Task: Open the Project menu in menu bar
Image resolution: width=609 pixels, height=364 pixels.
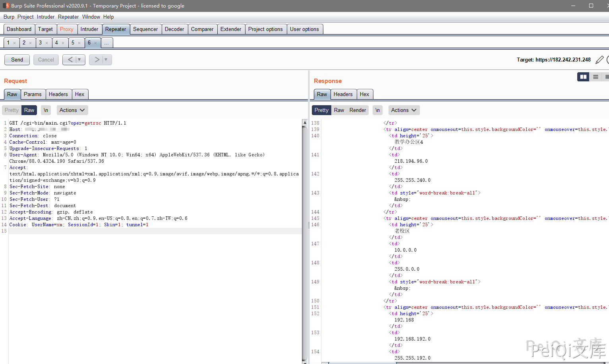Action: pyautogui.click(x=25, y=17)
